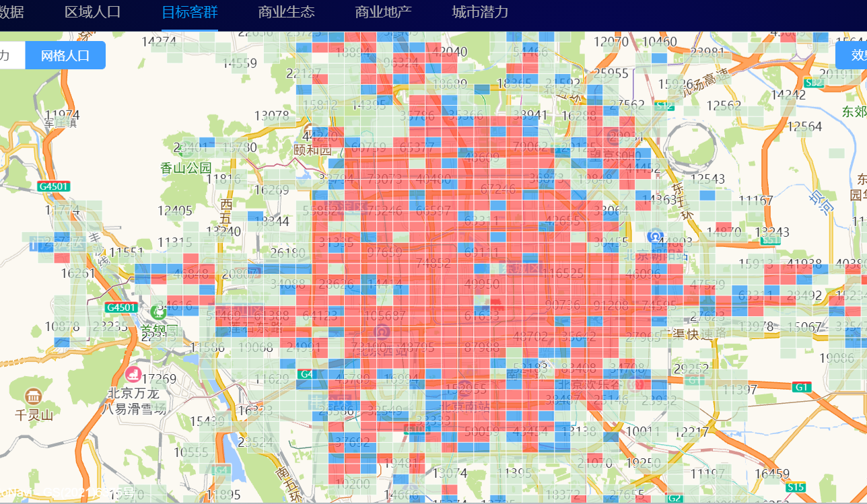Select the 千灵山 temple icon
Viewport: 867px width, 504px height.
pos(32,397)
